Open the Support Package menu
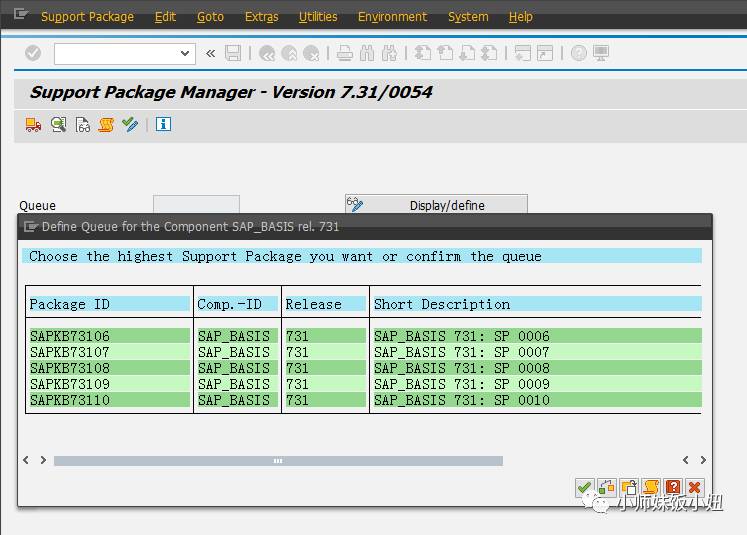Screen dimensions: 747x535 click(x=87, y=17)
